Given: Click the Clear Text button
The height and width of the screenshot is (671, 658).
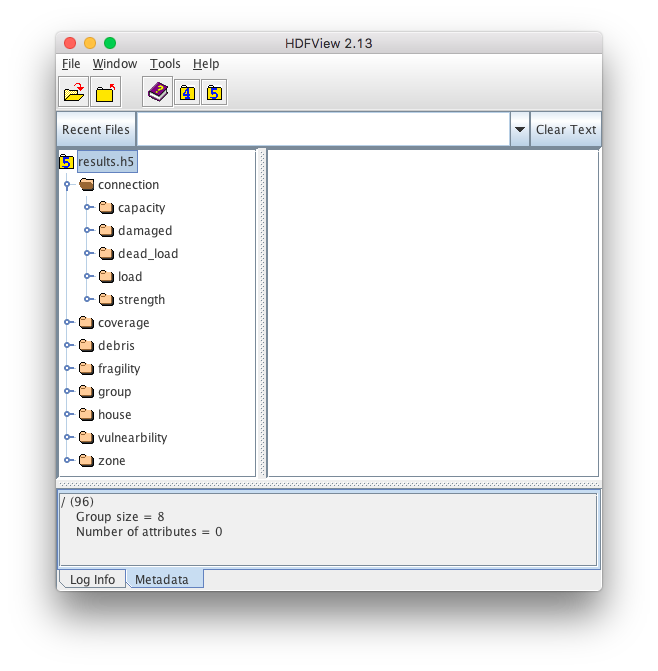Looking at the screenshot, I should pyautogui.click(x=566, y=129).
